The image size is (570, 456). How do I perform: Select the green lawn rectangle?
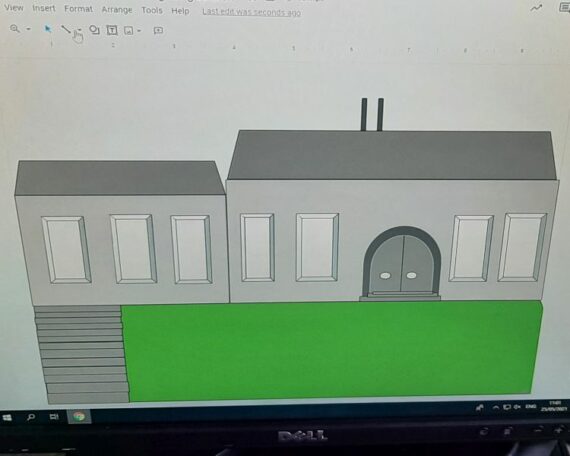click(x=332, y=351)
